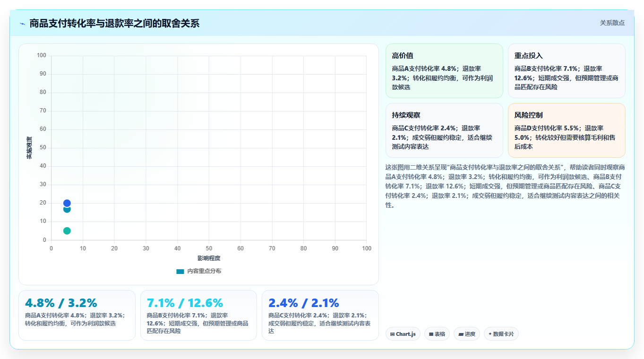Viewport: 644px width, 359px height.
Task: Click the 商品C description under 2.4% / 2.1%
Action: (319, 323)
